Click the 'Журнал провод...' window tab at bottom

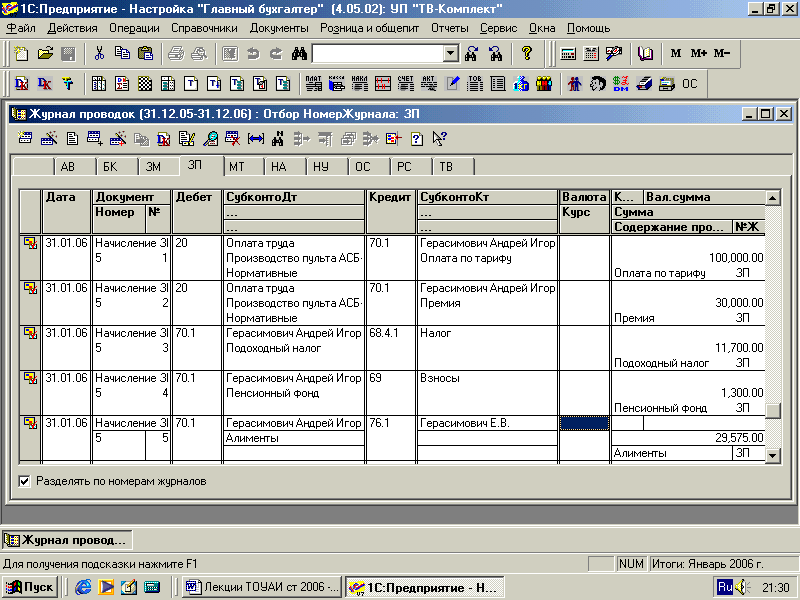click(67, 540)
